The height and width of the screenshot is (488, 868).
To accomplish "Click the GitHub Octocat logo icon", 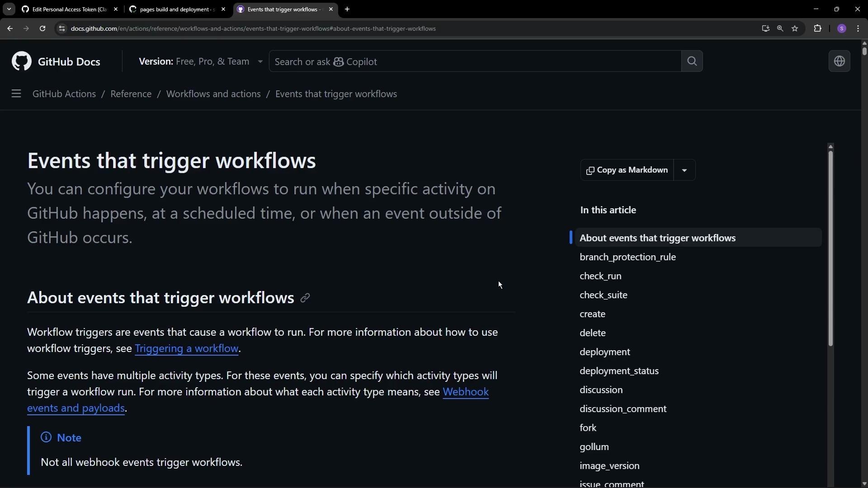I will [22, 61].
